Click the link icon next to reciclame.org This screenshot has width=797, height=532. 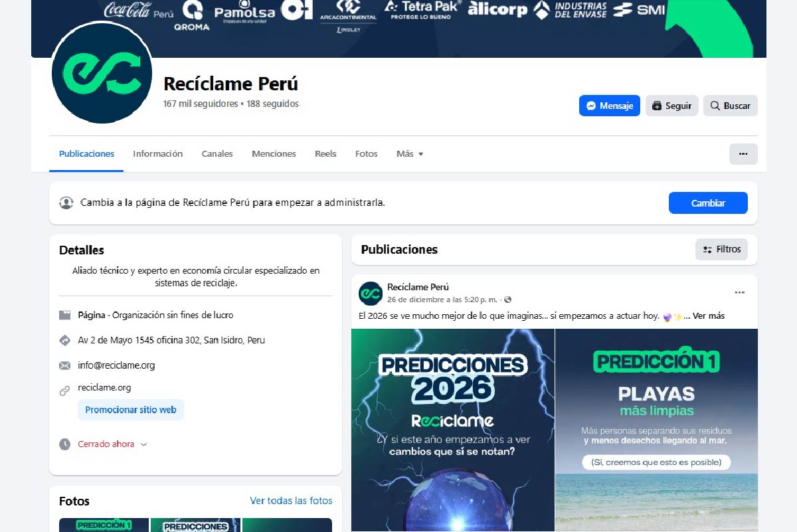pyautogui.click(x=64, y=388)
